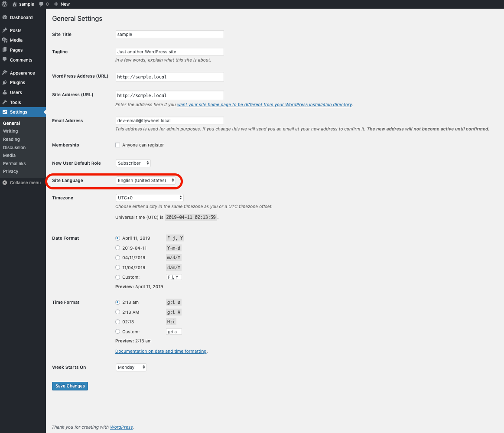
Task: Open Privacy settings submenu
Action: [10, 171]
